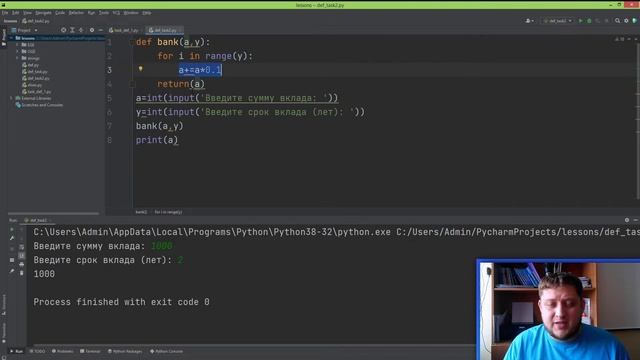640x360 pixels.
Task: Click line 4 fold marker in gutter
Action: coord(132,84)
